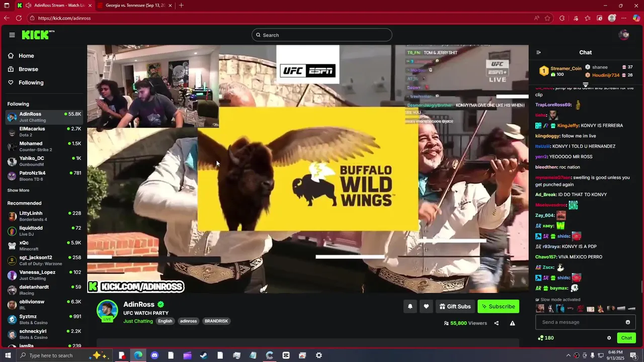Open Windows Start menu
Viewport: 644px width, 362px height.
pyautogui.click(x=7, y=355)
